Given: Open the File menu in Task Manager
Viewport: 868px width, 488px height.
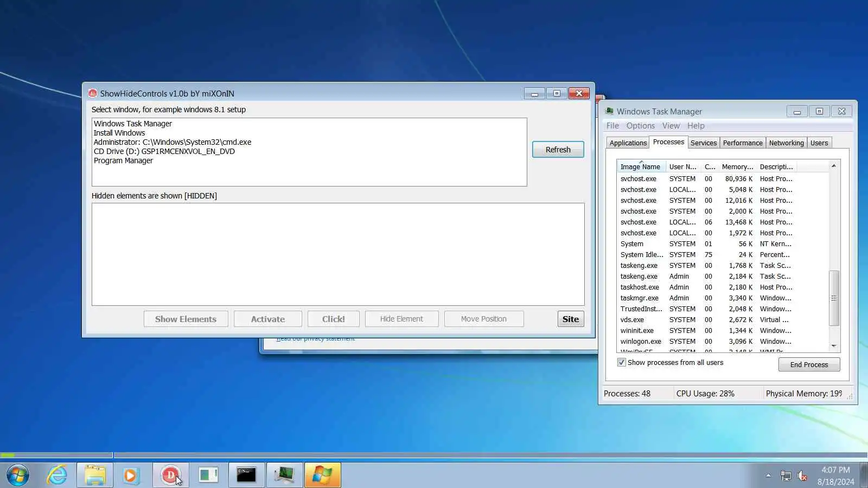Looking at the screenshot, I should [x=612, y=126].
